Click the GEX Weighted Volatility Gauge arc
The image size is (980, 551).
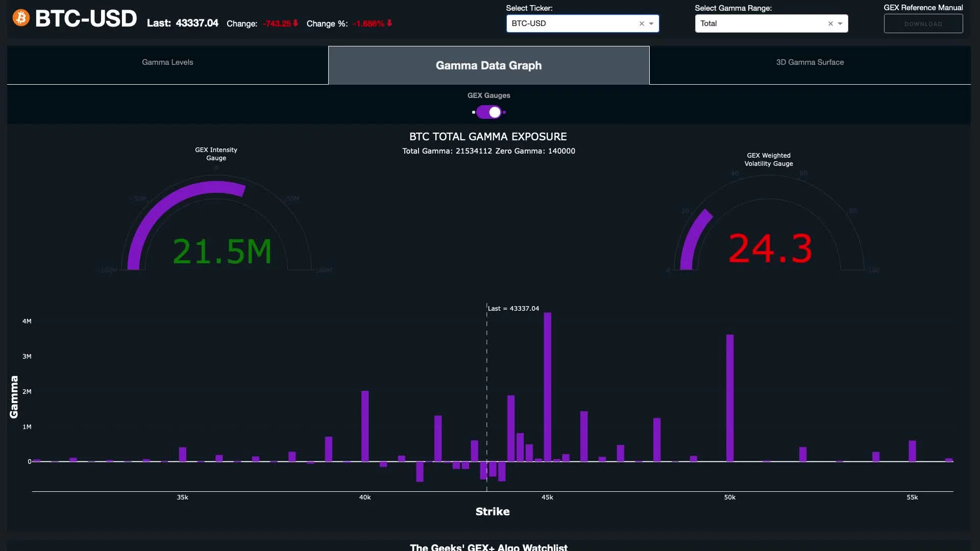point(694,237)
